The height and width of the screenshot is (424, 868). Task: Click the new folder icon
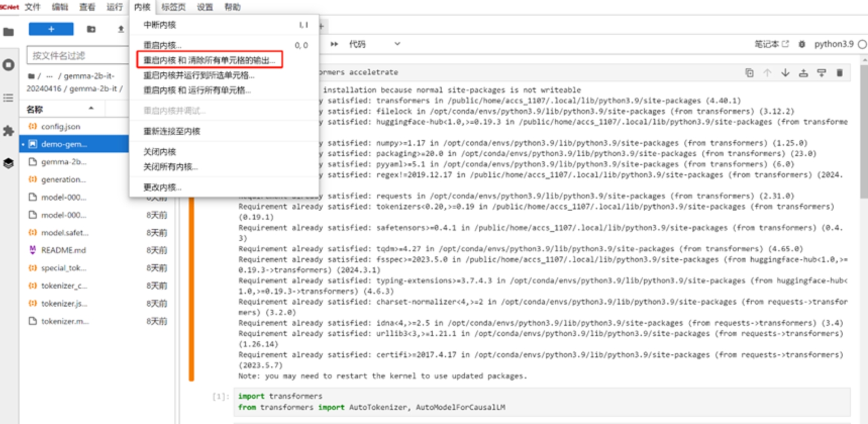click(x=91, y=29)
